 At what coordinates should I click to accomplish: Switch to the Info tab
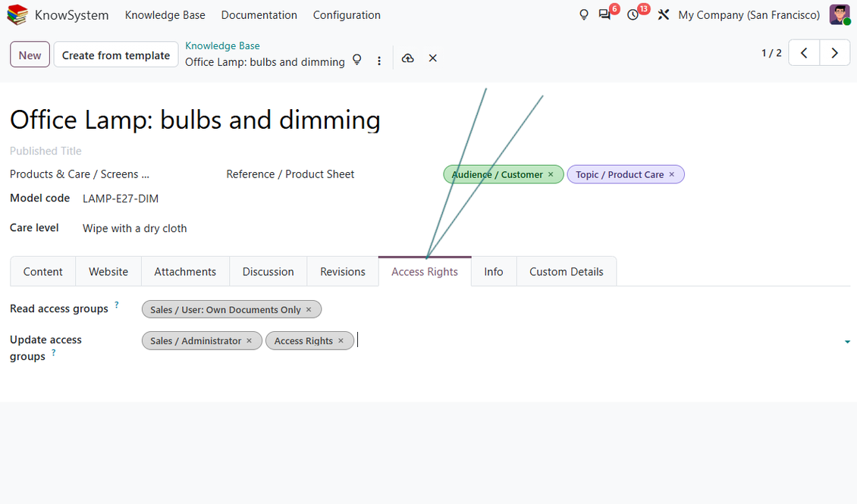[x=494, y=271]
